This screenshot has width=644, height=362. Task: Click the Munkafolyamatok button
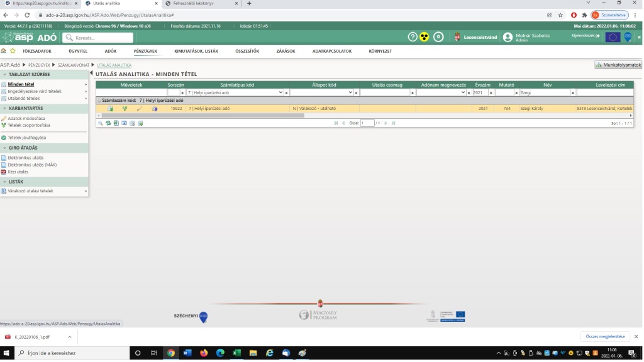(x=618, y=65)
